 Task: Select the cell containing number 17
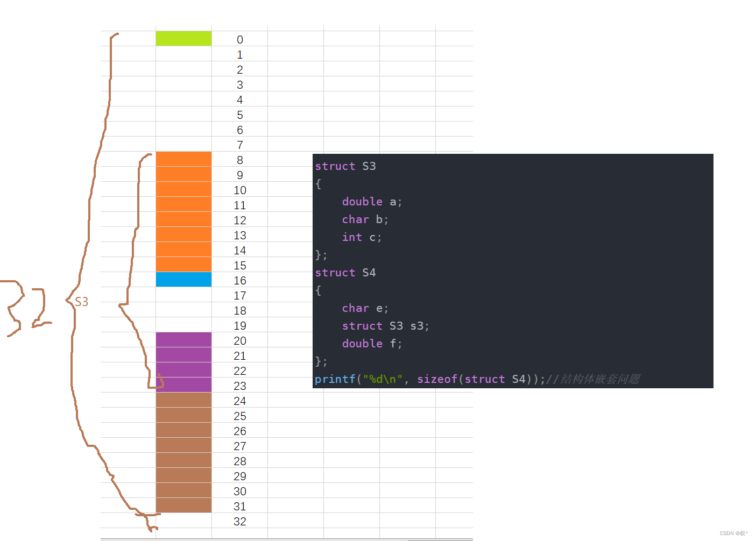(239, 295)
